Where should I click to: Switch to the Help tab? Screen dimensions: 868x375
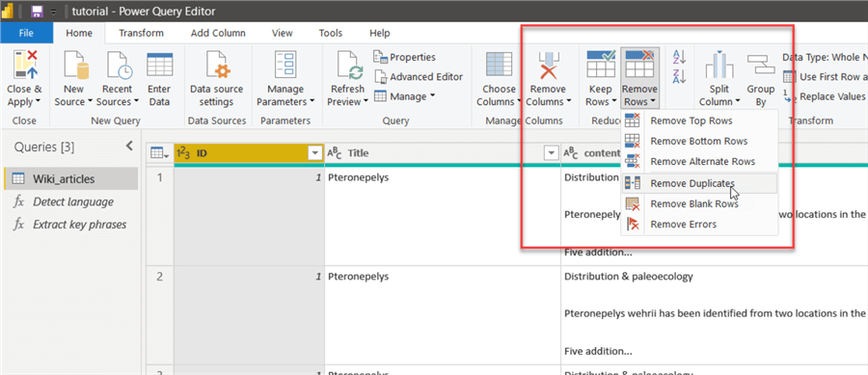point(380,33)
